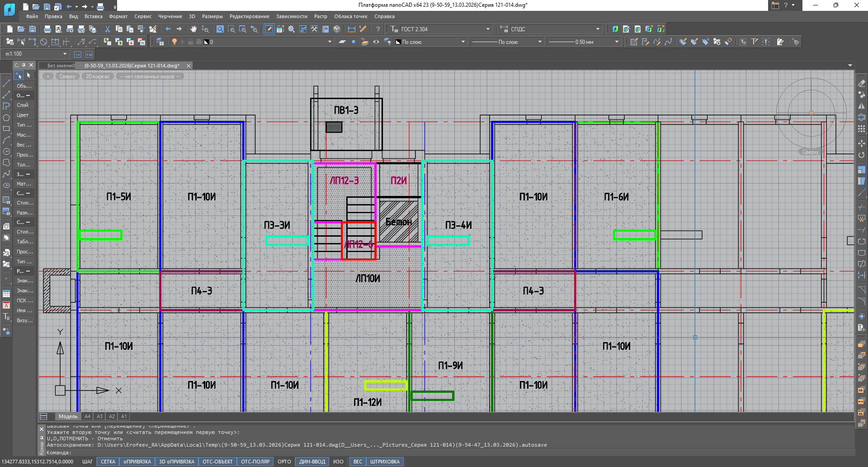This screenshot has height=467, width=868.
Task: Open the 0.50 мм lineweight dropdown
Action: 617,42
